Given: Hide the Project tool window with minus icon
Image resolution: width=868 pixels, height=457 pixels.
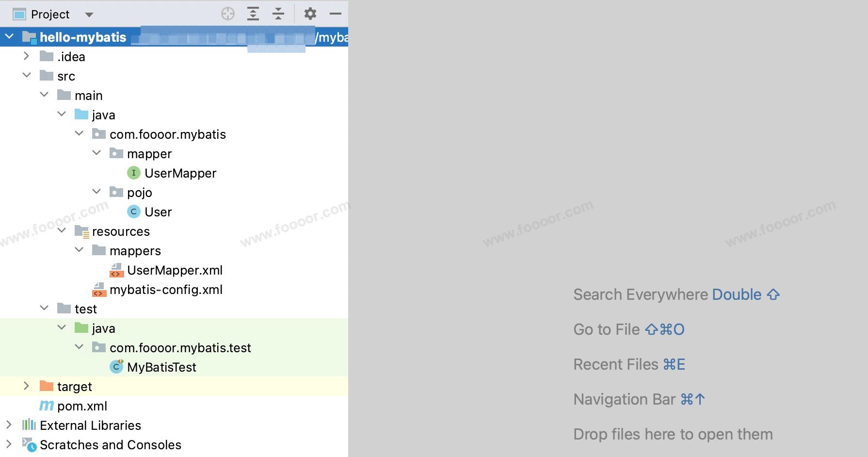Looking at the screenshot, I should pyautogui.click(x=335, y=14).
